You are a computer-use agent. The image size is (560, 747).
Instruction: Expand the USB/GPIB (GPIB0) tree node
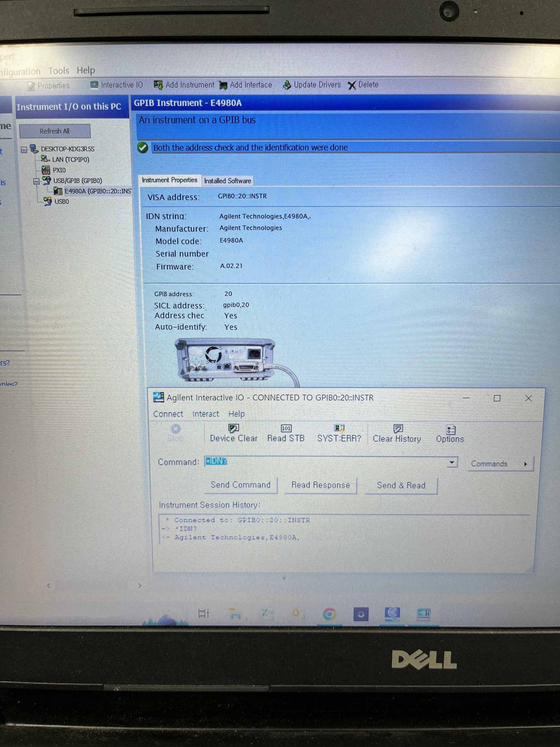34,178
